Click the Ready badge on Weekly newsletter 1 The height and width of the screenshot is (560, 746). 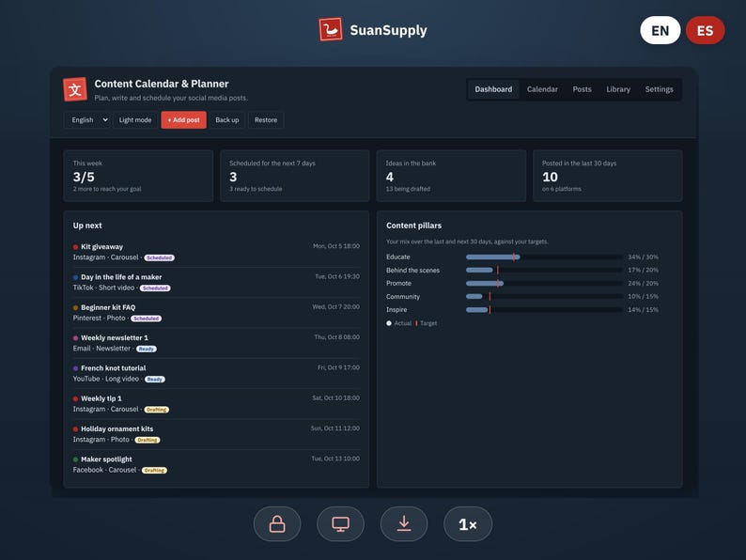point(147,349)
